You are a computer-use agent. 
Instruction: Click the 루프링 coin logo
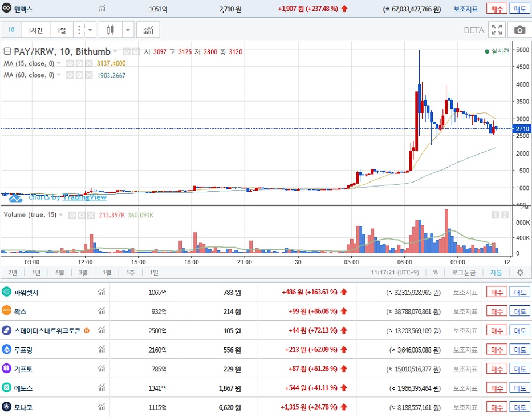(x=6, y=349)
